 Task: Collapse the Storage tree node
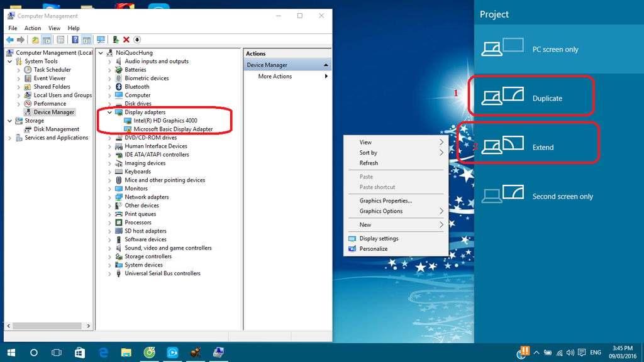[10, 121]
